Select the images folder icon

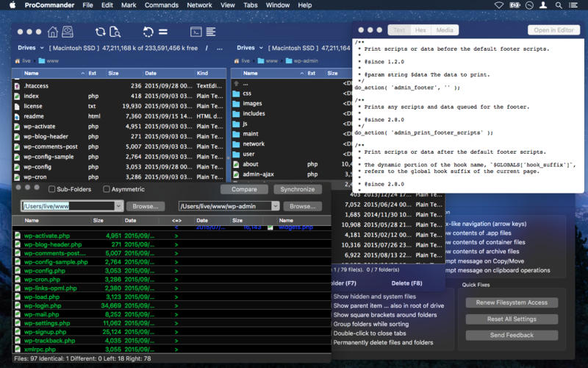236,104
